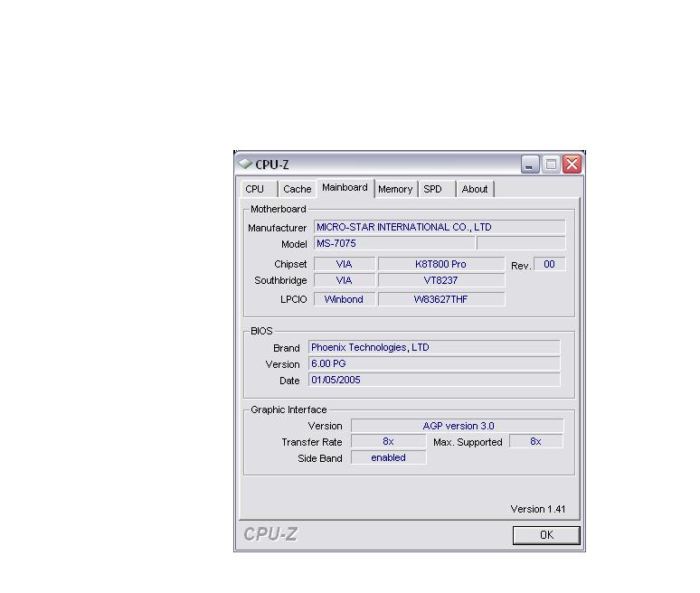Click the Winbond LPCIO vendor field
This screenshot has width=700, height=593.
click(345, 299)
